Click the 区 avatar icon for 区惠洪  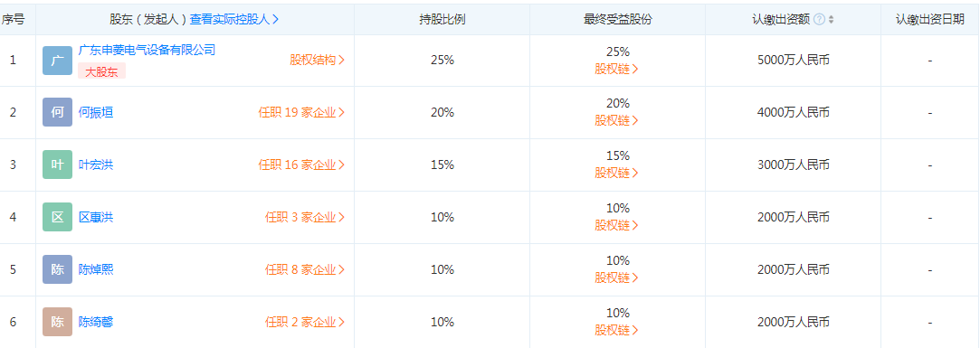(58, 218)
